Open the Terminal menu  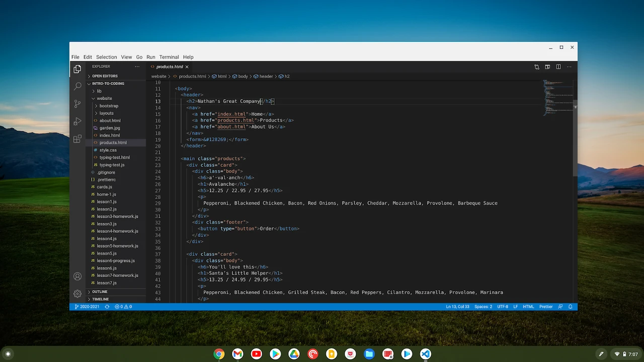click(x=169, y=57)
